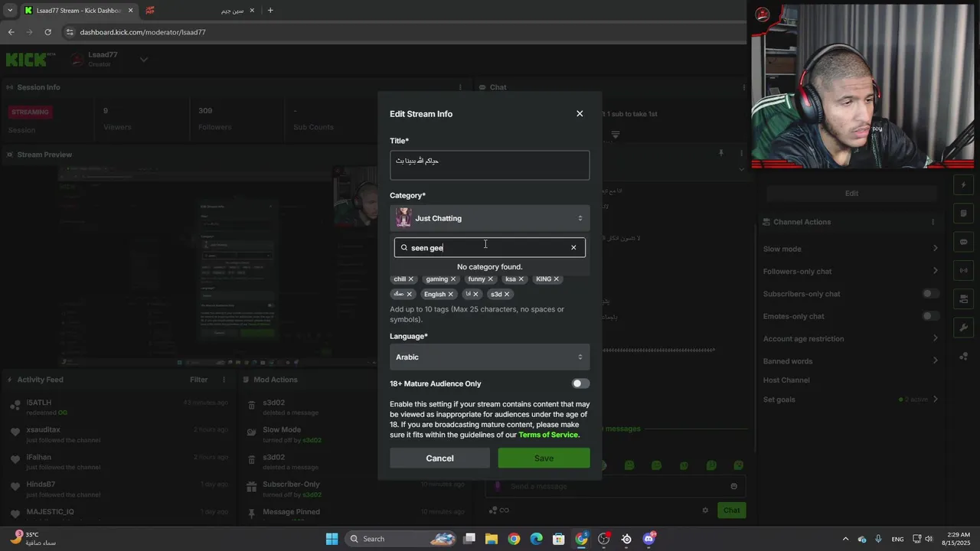Viewport: 980px width, 551px height.
Task: Expand the Lsaad77 creator dropdown chevron
Action: tap(144, 59)
